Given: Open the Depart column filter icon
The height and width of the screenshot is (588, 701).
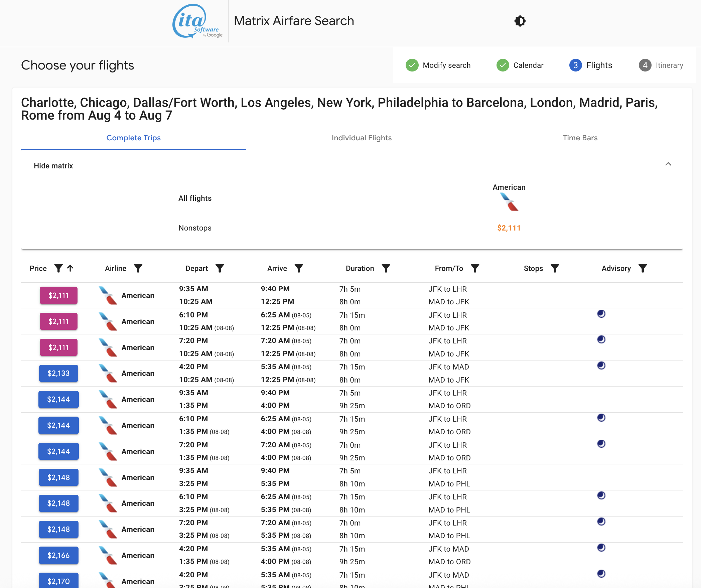Looking at the screenshot, I should pyautogui.click(x=220, y=268).
